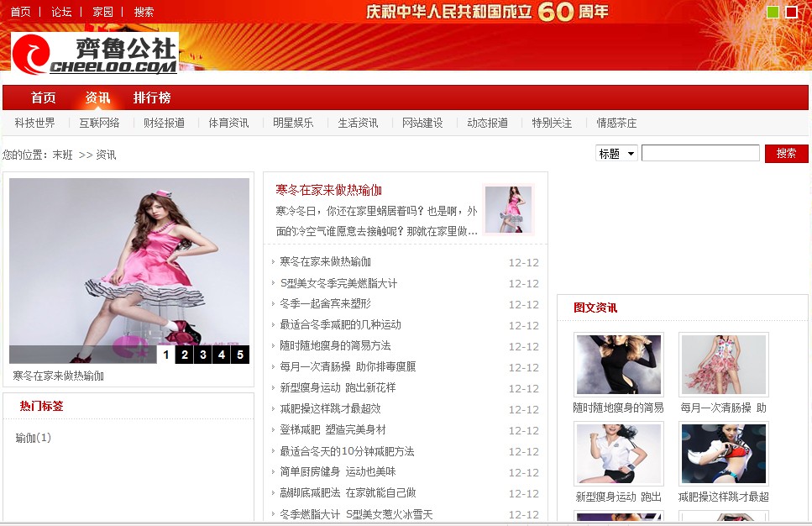Viewport: 812px width, 526px height.
Task: Click thumbnail above 每月一次清肠操 caption
Action: [x=724, y=365]
